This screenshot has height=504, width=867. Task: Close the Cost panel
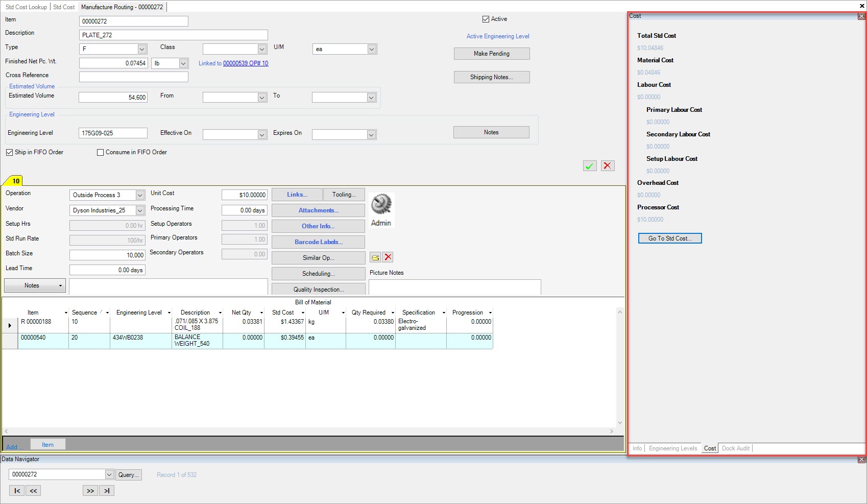861,16
